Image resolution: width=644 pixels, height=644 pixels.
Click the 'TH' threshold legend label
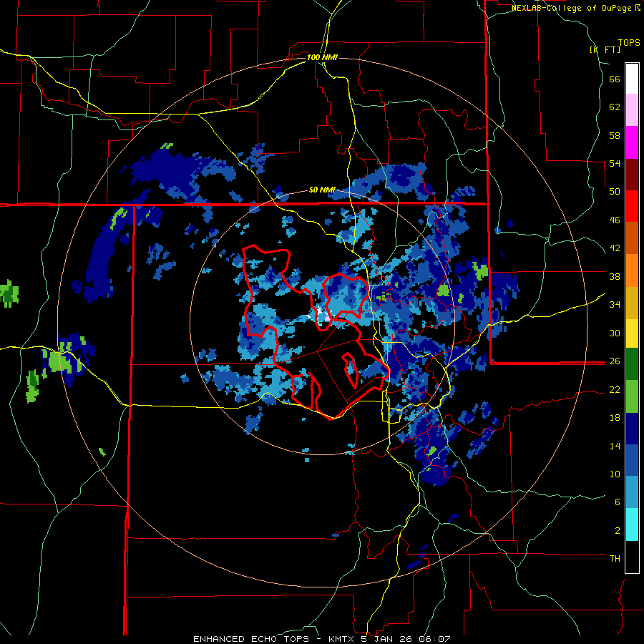[615, 558]
